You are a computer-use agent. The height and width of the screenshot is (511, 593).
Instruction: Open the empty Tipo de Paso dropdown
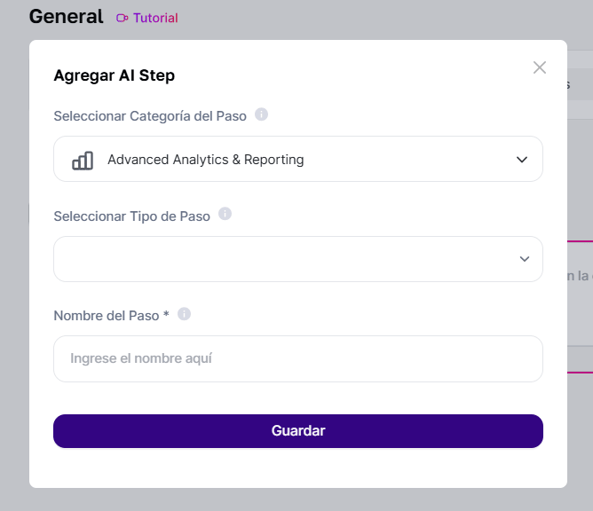[298, 259]
